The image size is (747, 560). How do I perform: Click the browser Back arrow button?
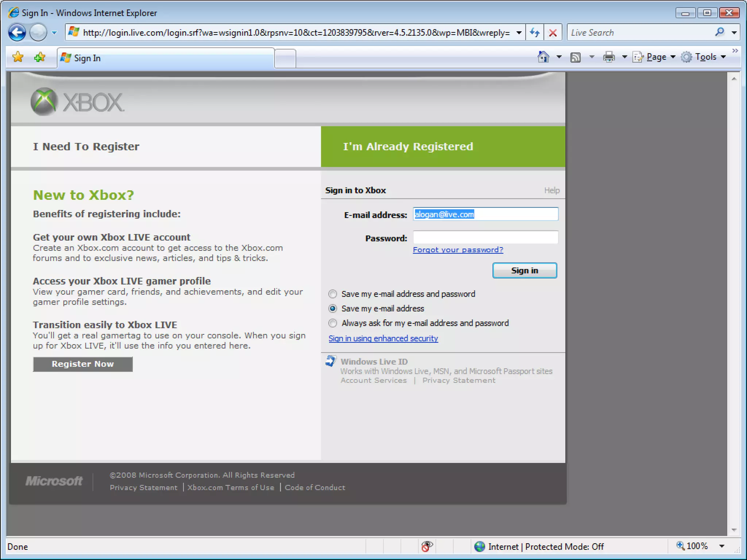pyautogui.click(x=17, y=32)
